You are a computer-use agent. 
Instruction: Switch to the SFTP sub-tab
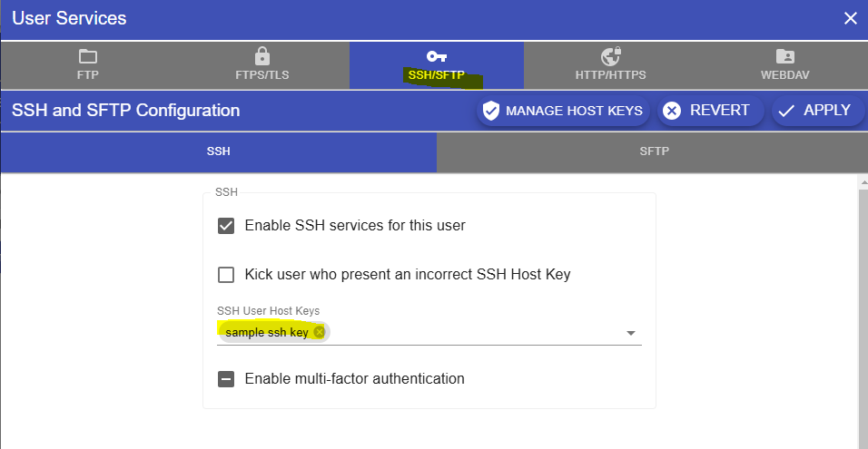[x=654, y=151]
